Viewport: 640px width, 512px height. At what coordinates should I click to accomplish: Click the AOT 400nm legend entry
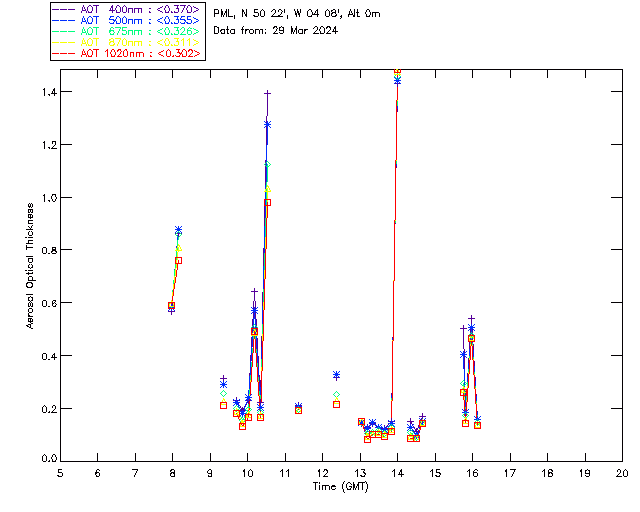coord(126,9)
